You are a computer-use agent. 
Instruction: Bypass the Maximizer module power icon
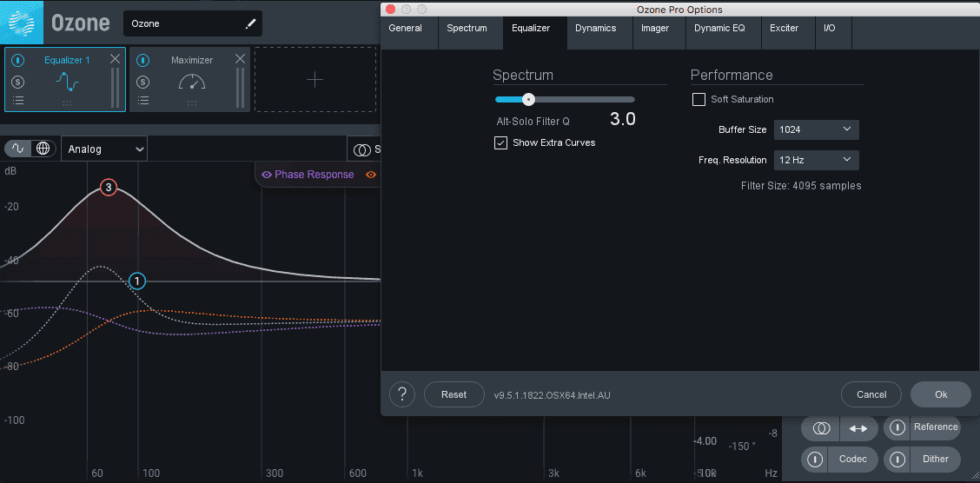[143, 61]
